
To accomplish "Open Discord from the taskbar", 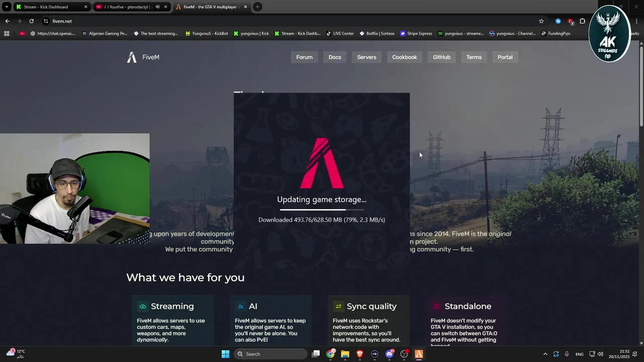I will point(389,354).
